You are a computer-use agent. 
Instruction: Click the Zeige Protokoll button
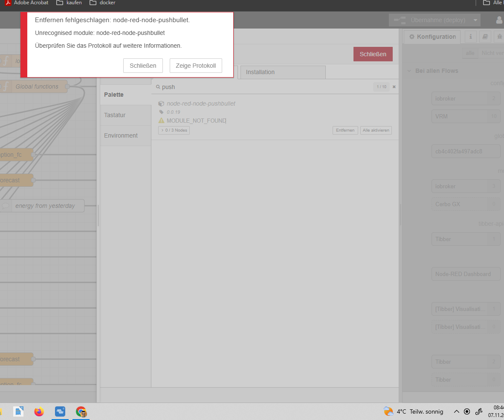coord(196,66)
